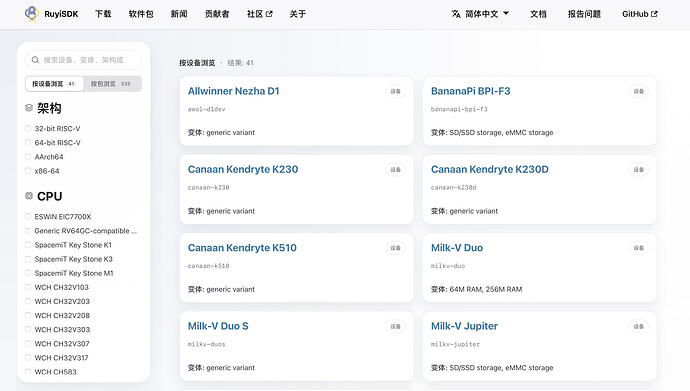This screenshot has height=391, width=690.
Task: Click the architecture section layers icon
Action: [x=29, y=108]
